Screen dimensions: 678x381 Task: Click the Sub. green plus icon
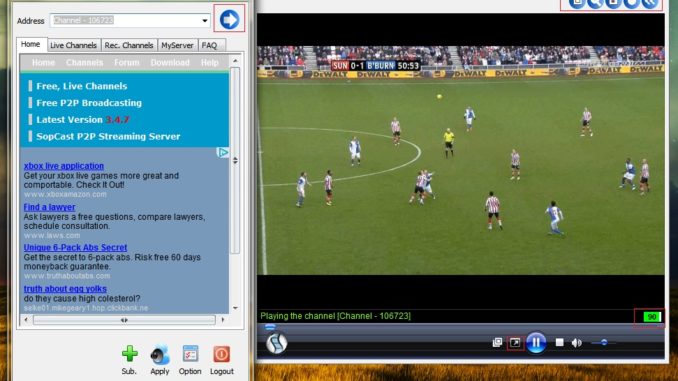click(129, 354)
